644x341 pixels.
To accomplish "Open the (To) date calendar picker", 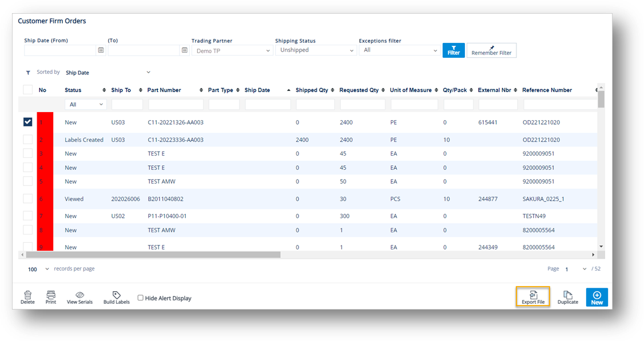I will 185,50.
